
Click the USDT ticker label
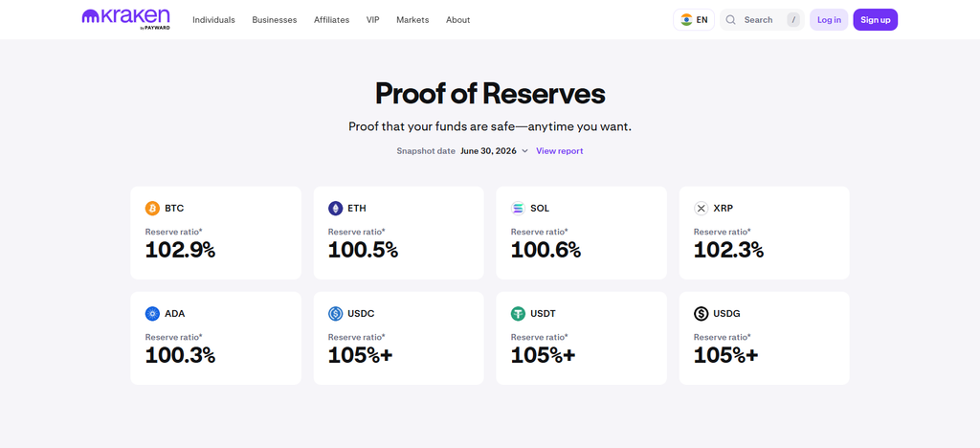coord(544,314)
